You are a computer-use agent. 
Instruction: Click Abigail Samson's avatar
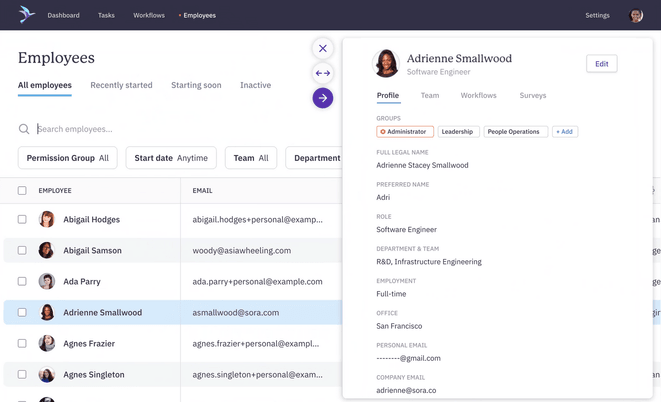click(47, 250)
